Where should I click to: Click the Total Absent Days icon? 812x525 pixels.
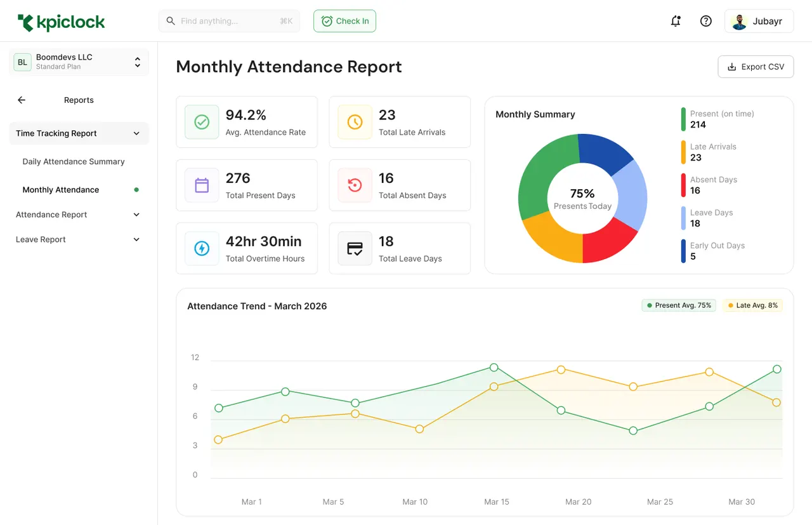tap(355, 185)
